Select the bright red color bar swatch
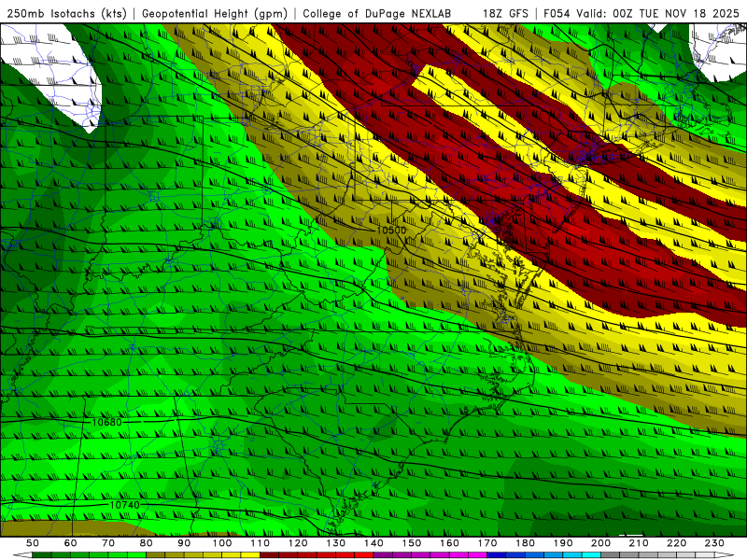 364,554
